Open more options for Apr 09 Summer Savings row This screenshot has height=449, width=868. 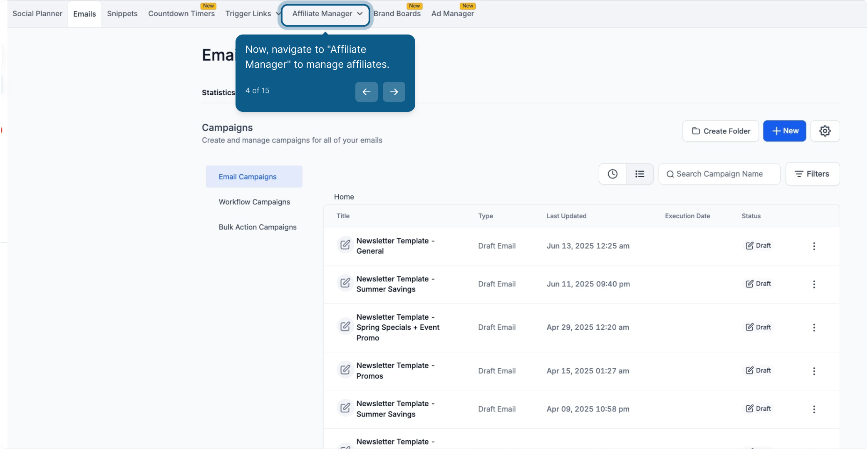coord(814,410)
